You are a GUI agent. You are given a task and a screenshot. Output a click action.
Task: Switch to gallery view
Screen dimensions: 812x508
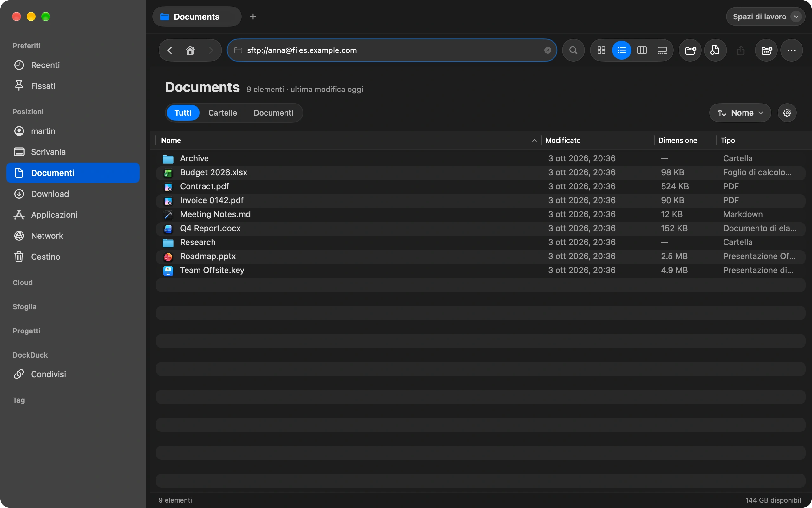[662, 50]
